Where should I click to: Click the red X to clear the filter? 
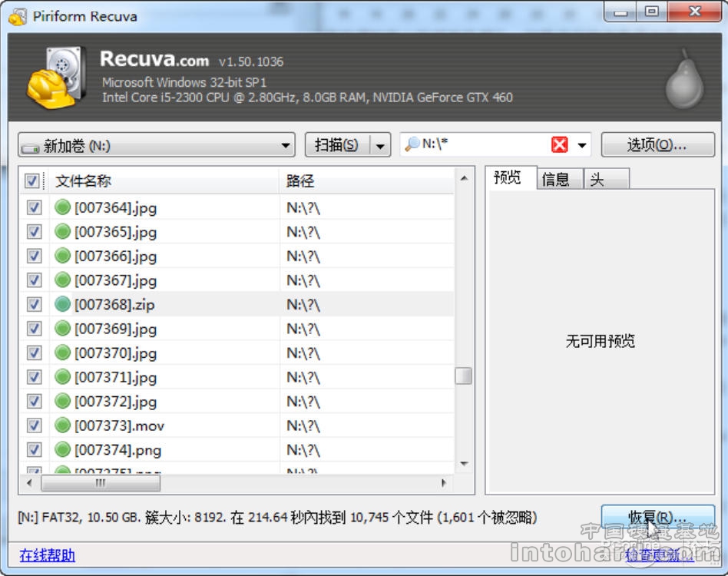point(560,144)
